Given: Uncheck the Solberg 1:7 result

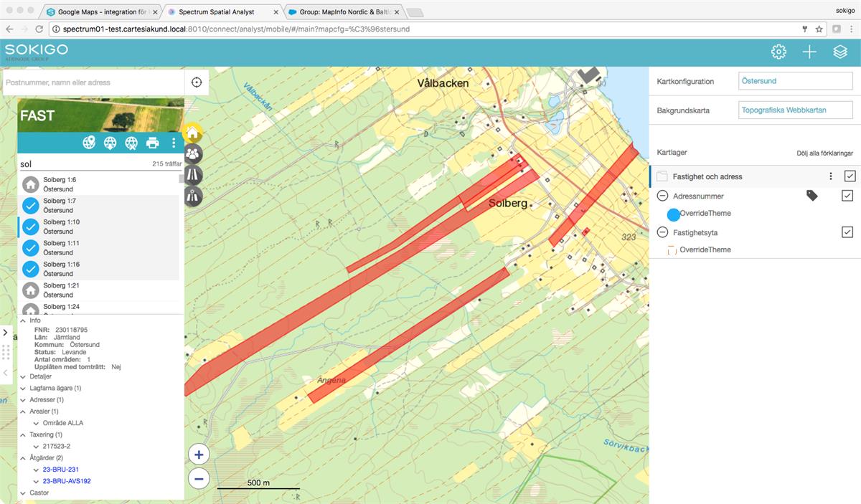Looking at the screenshot, I should click(x=30, y=206).
